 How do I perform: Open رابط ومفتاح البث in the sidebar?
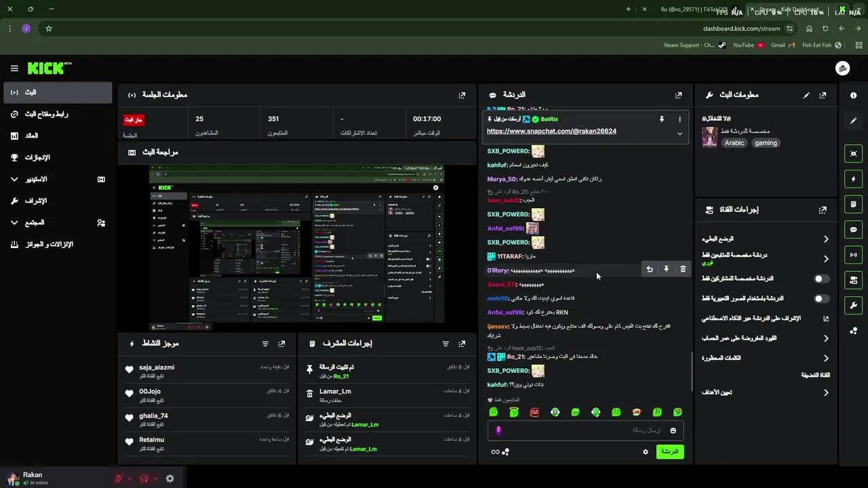coord(57,114)
